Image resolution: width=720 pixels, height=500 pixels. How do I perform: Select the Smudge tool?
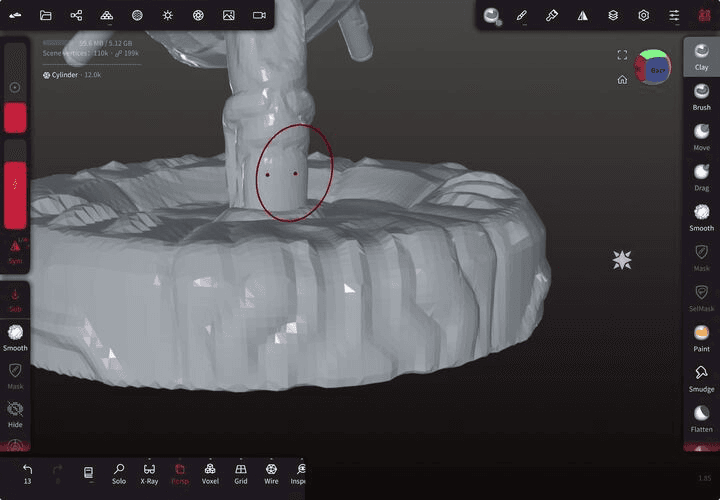[x=701, y=377]
